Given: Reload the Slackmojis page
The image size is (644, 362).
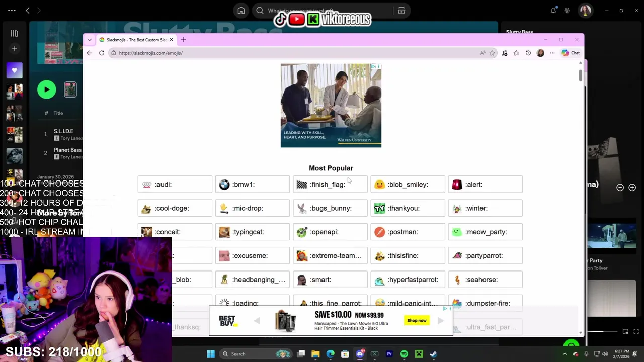Looking at the screenshot, I should [102, 53].
